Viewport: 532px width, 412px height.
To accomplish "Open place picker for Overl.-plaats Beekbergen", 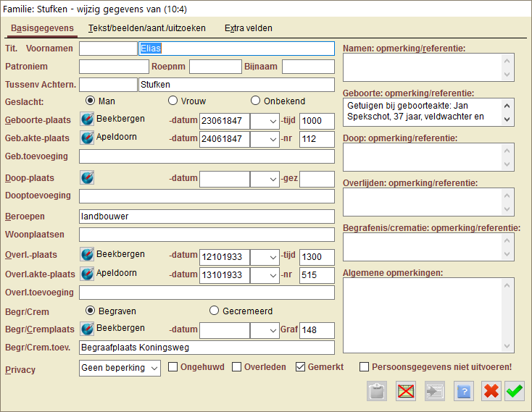I will click(x=87, y=254).
